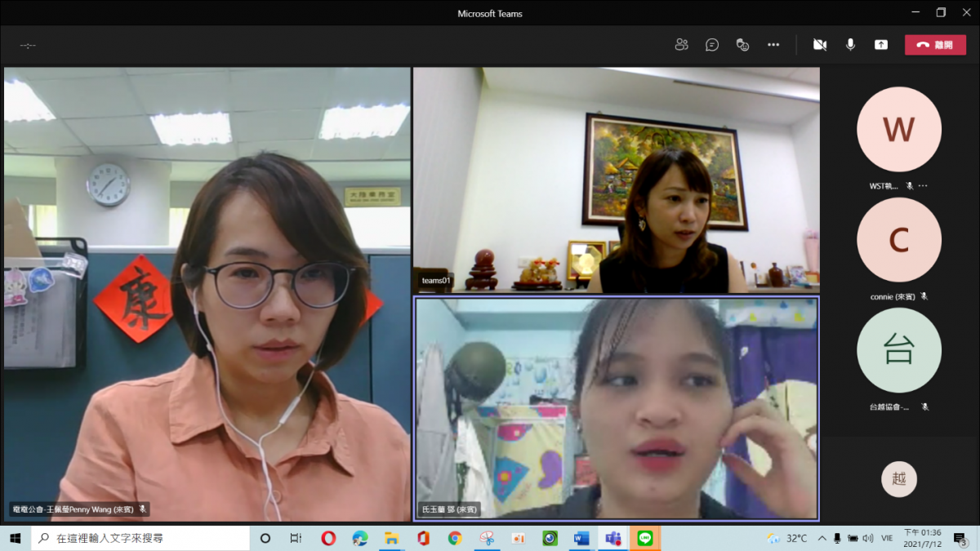980x551 pixels.
Task: Open Windows Start menu
Action: click(x=15, y=539)
